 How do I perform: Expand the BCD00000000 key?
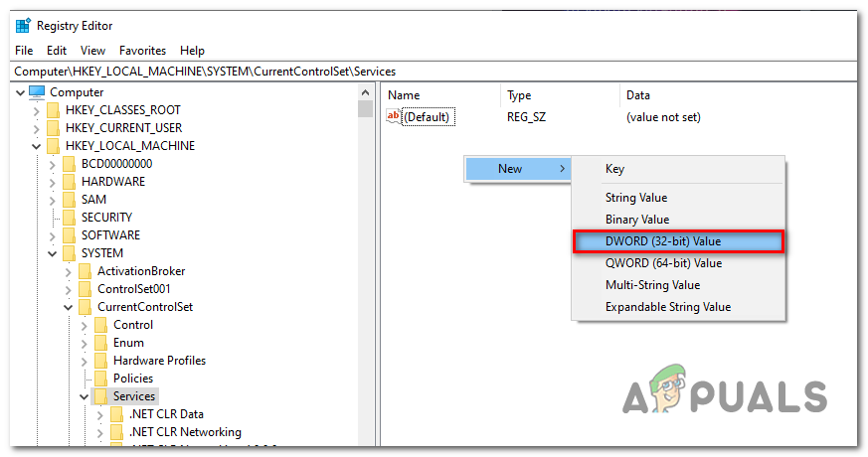tap(53, 164)
